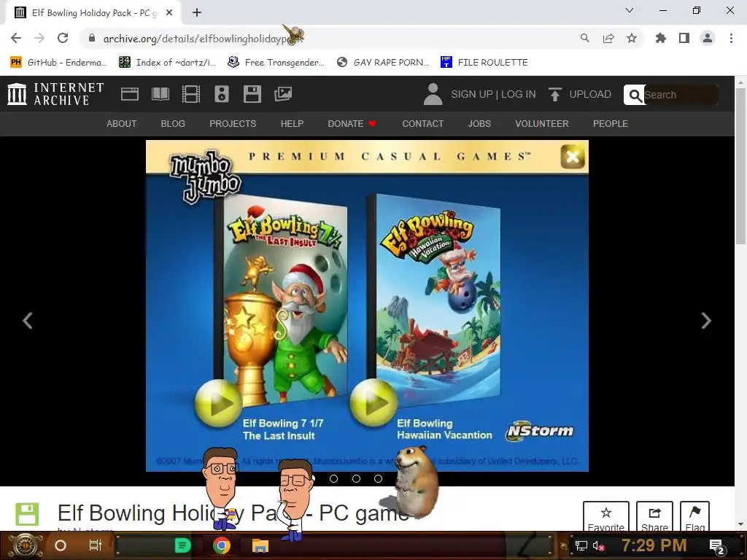Open the Chrome extensions puzzle icon

tap(660, 38)
